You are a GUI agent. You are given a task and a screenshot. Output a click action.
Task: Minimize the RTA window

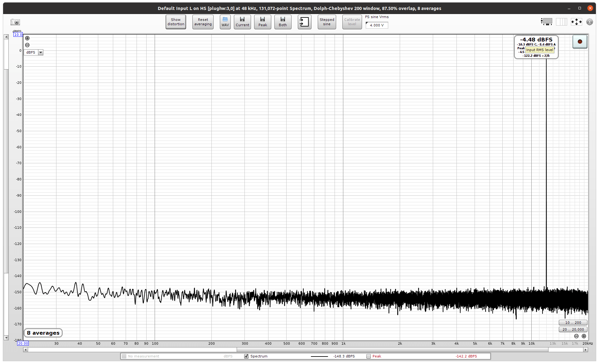(569, 8)
